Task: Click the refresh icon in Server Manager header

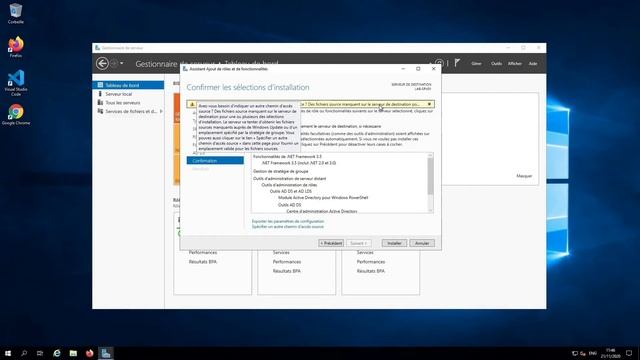Action: (439, 63)
